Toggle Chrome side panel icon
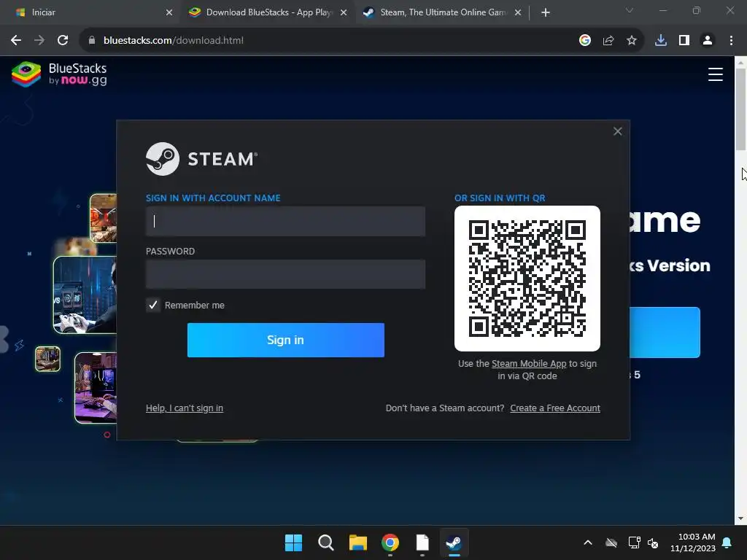Viewport: 747px width, 560px height. point(684,41)
